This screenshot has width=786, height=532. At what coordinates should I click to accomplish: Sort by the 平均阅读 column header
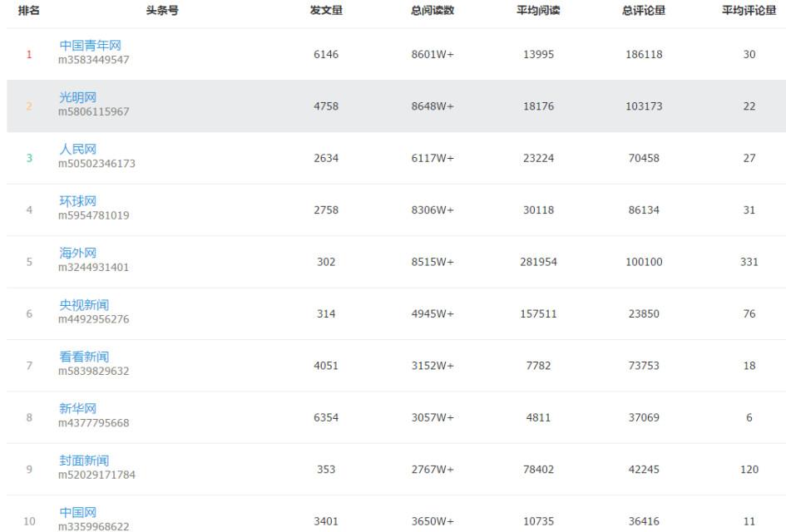pos(538,11)
